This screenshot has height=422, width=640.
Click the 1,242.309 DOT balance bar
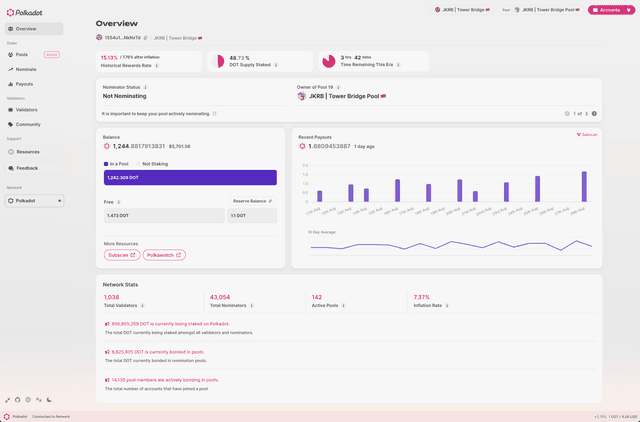pos(190,178)
